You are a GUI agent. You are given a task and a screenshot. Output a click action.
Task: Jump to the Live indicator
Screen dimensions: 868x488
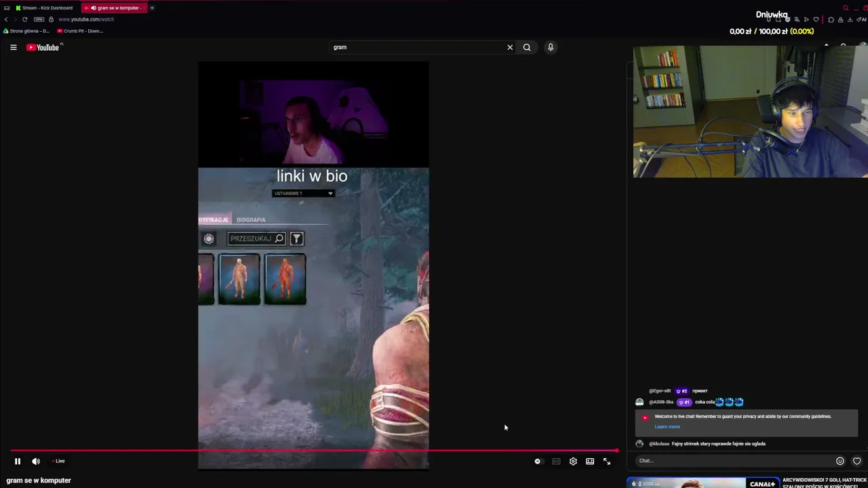(58, 462)
